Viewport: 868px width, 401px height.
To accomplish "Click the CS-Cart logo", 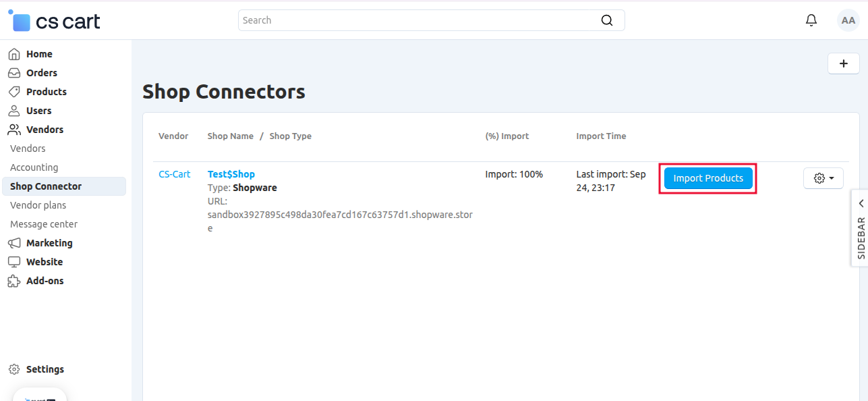I will [53, 20].
